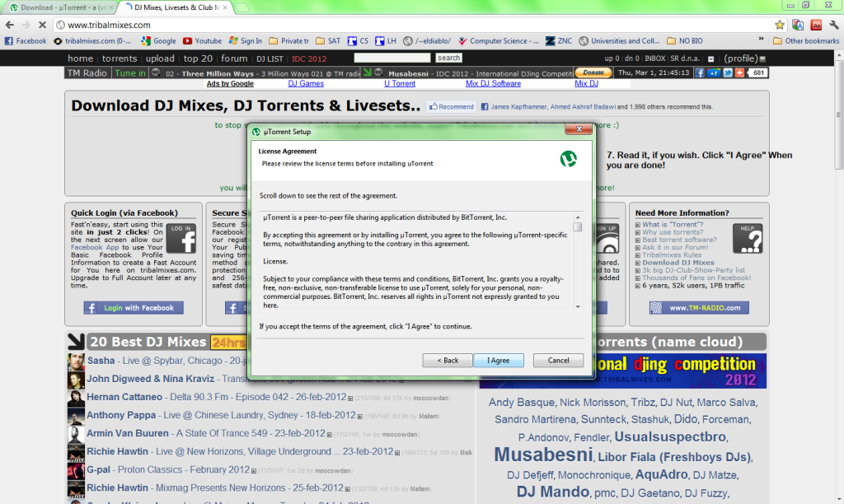The image size is (844, 504).
Task: Open the IDC 2012 menu item
Action: click(x=309, y=58)
